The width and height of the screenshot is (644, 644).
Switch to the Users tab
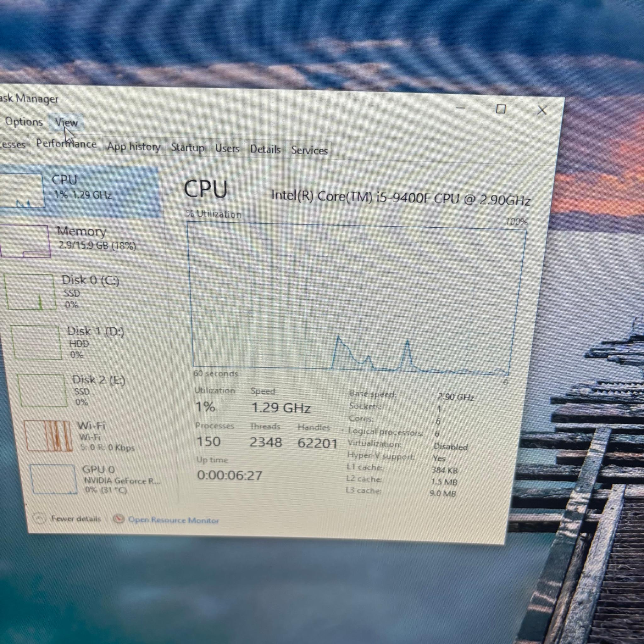(x=227, y=148)
